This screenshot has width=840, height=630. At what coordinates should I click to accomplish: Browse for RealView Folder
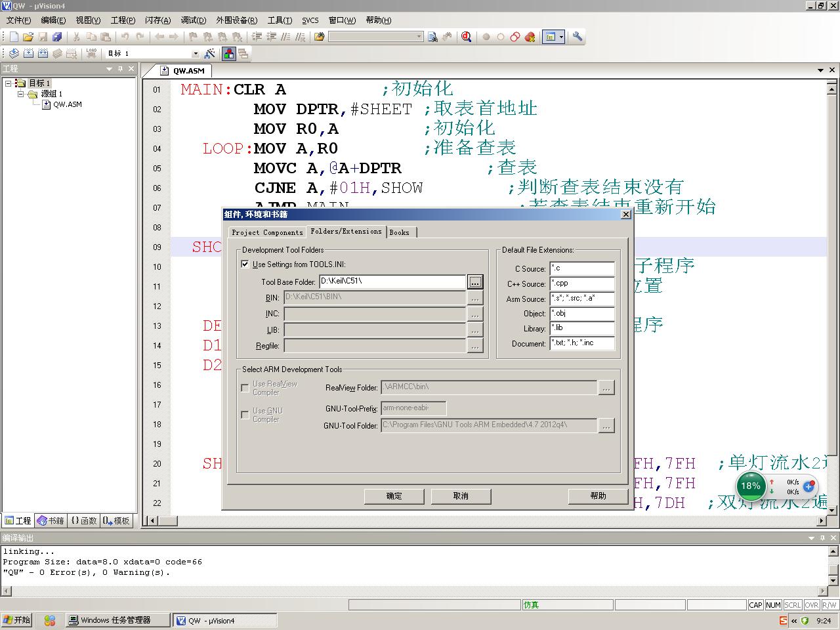[606, 388]
